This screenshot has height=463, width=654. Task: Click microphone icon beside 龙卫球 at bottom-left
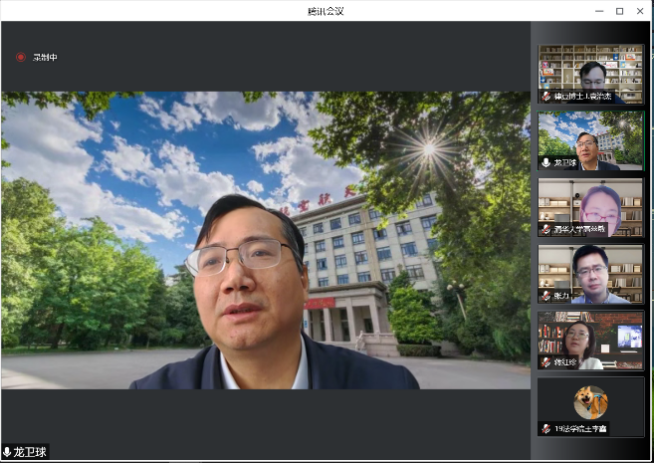7,452
